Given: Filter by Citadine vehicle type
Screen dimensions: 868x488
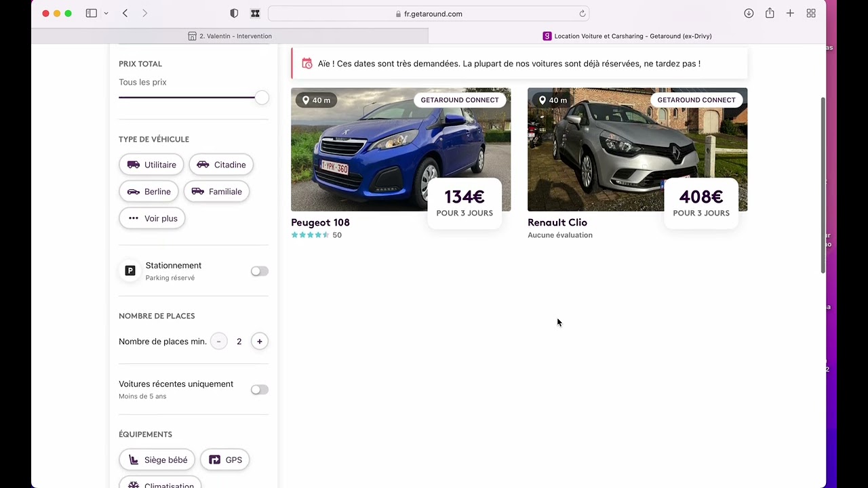Looking at the screenshot, I should tap(221, 165).
